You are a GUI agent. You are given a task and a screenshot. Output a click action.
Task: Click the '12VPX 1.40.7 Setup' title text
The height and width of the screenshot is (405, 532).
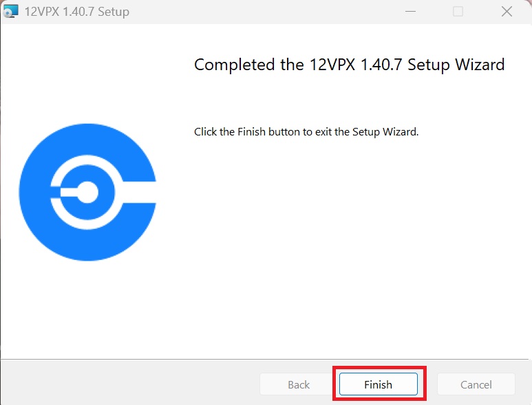point(77,12)
